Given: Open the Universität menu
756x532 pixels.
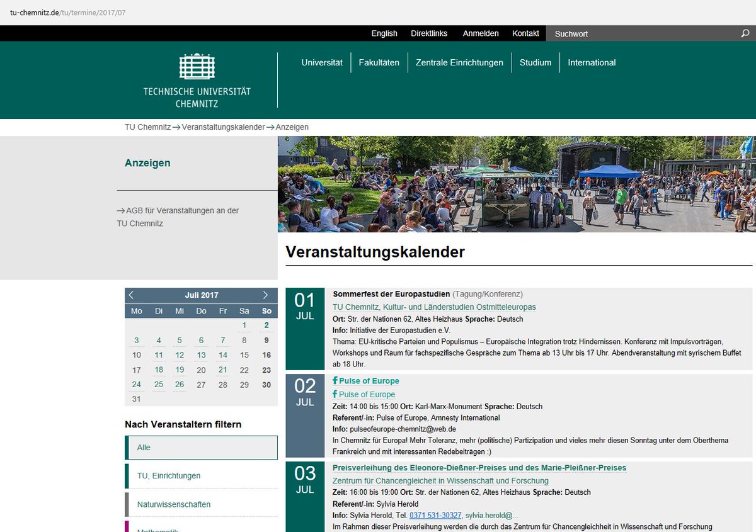Looking at the screenshot, I should point(322,62).
